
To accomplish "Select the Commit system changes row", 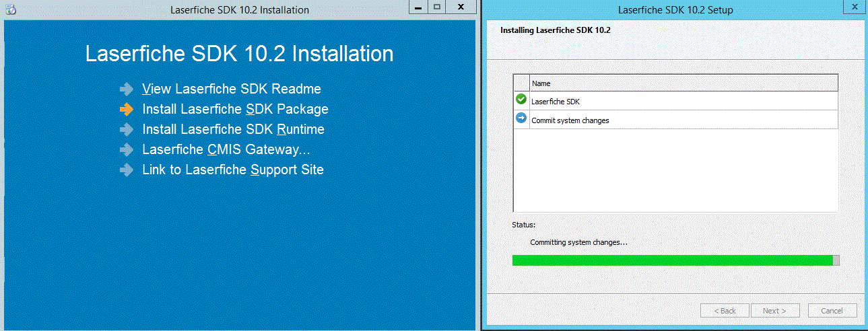I will [x=683, y=120].
